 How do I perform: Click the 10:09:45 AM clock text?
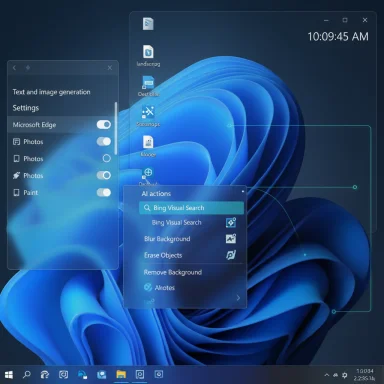click(338, 37)
